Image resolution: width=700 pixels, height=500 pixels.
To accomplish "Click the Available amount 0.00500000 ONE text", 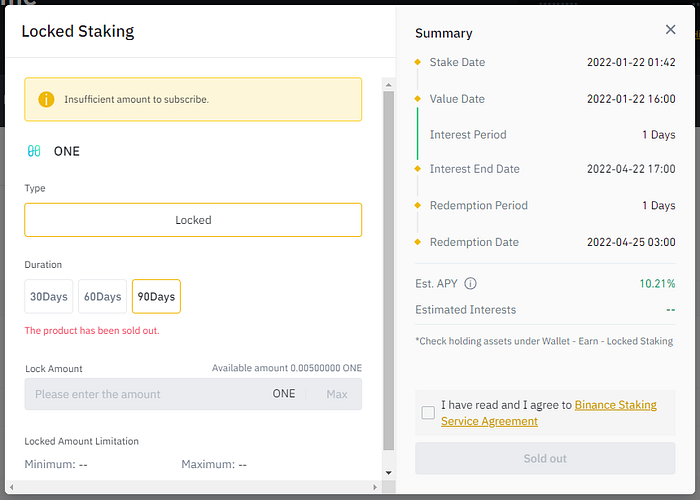I will coord(287,368).
